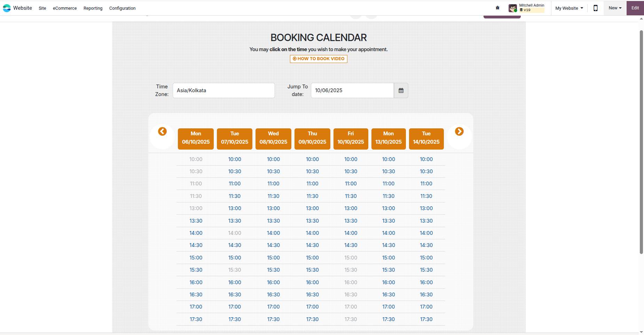Image resolution: width=644 pixels, height=335 pixels.
Task: Go to previous week arrow
Action: tap(162, 131)
